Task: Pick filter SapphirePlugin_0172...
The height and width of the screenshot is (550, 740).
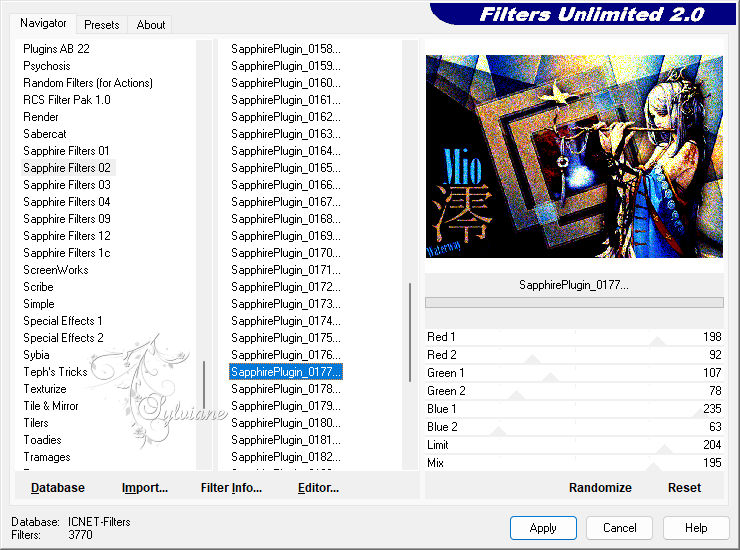Action: coord(286,287)
